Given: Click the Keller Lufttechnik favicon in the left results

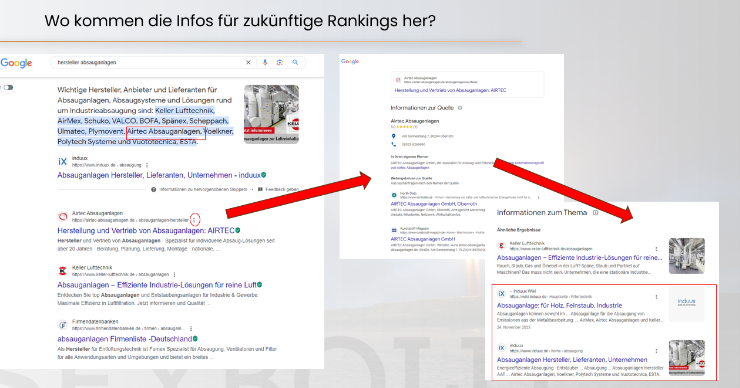Looking at the screenshot, I should point(63,271).
